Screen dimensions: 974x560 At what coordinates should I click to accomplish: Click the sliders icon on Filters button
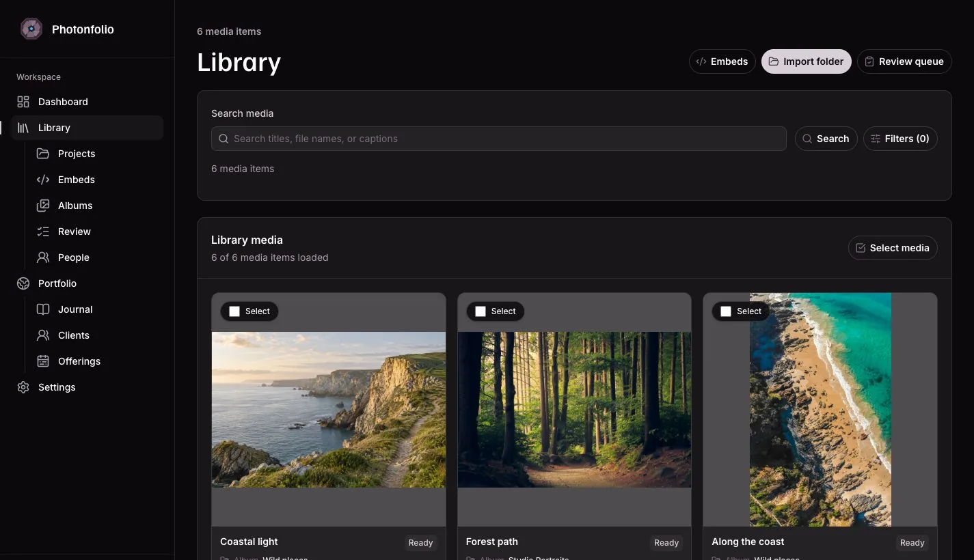coord(876,139)
